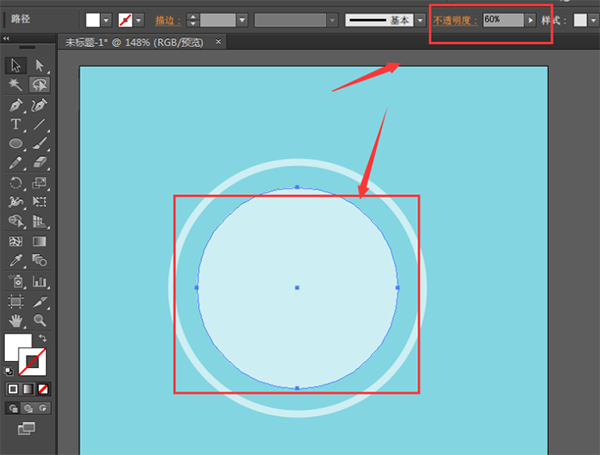Select the Free Transform tool
The image size is (600, 455).
(x=39, y=202)
